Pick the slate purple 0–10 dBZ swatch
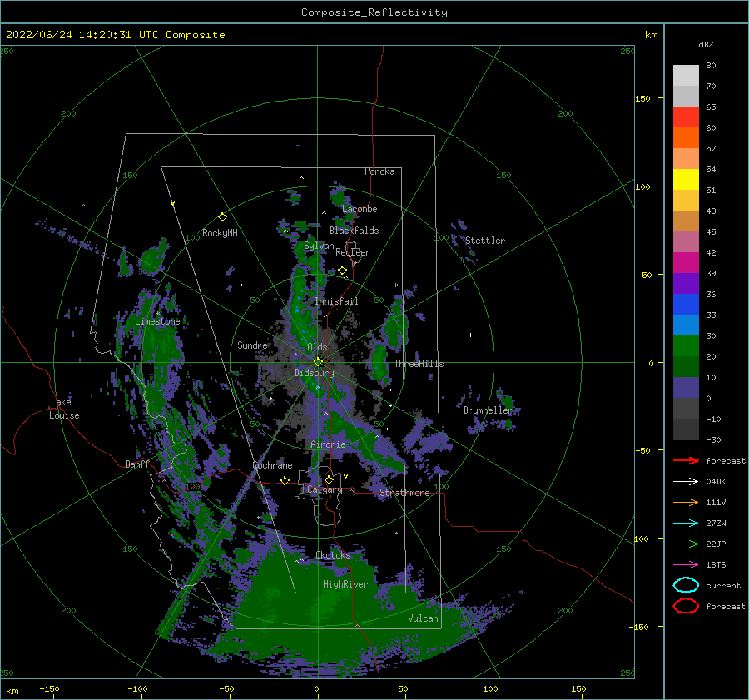The height and width of the screenshot is (700, 749). coord(686,388)
